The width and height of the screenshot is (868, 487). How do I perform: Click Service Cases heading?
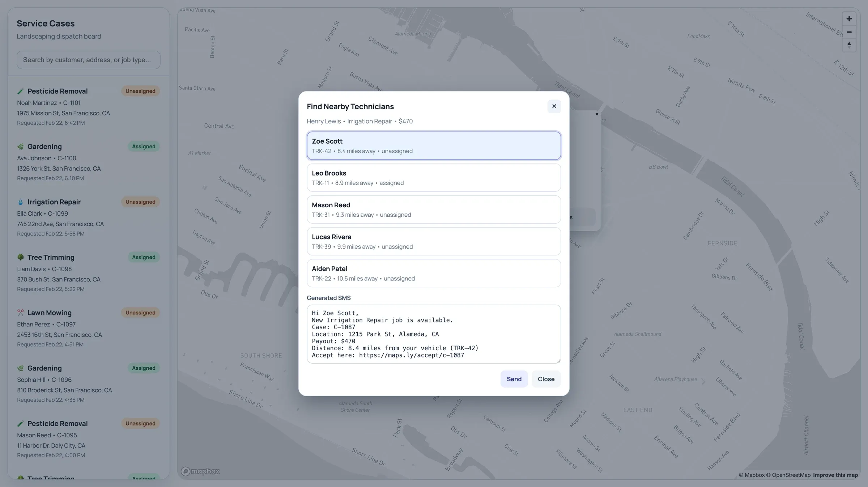46,24
